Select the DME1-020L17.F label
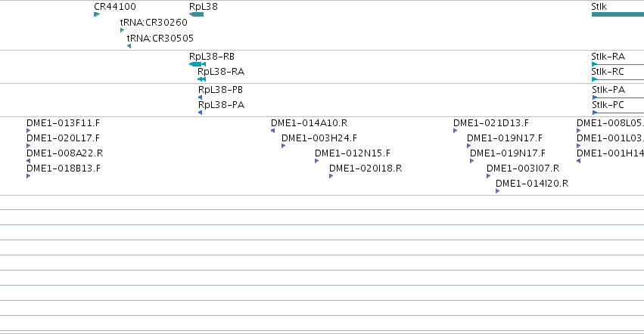The height and width of the screenshot is (334, 644). 63,138
